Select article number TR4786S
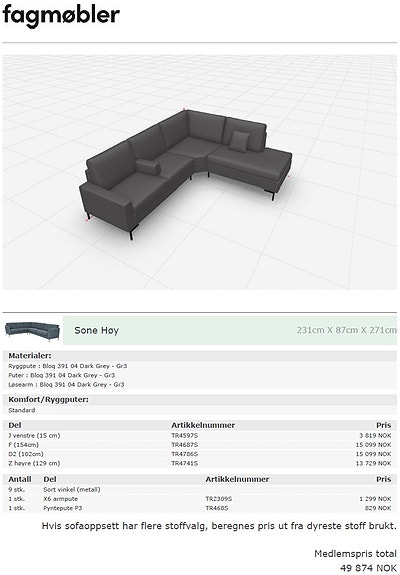This screenshot has width=400, height=575. point(184,454)
